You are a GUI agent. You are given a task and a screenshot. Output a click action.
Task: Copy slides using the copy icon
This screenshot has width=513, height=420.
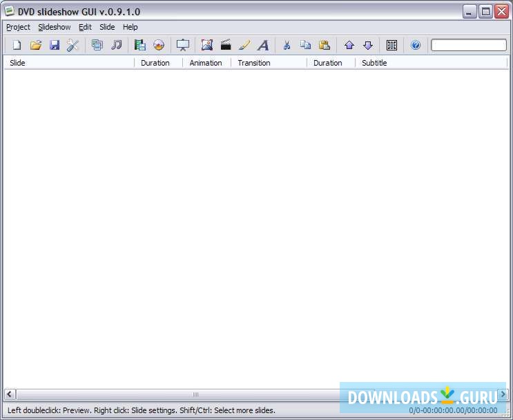point(306,45)
